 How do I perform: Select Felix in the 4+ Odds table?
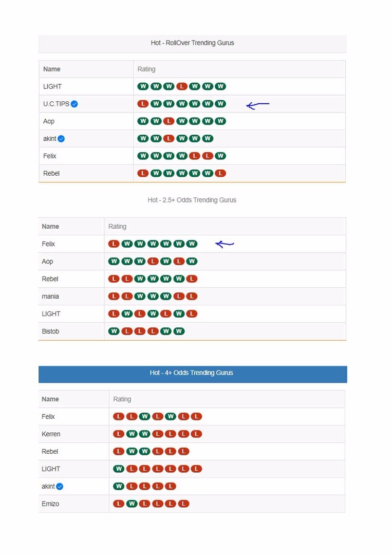[48, 416]
